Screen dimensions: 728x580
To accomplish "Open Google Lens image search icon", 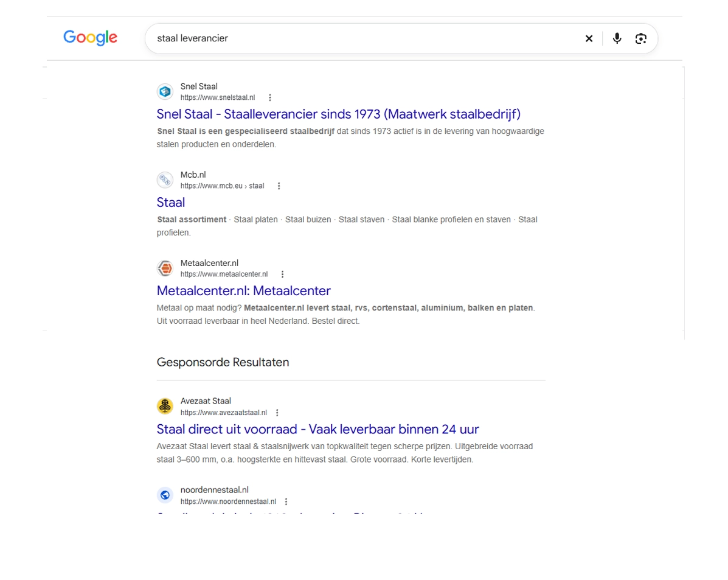I will coord(640,38).
